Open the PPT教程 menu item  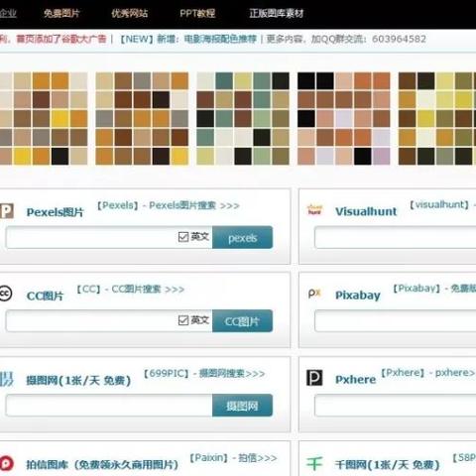tap(197, 13)
